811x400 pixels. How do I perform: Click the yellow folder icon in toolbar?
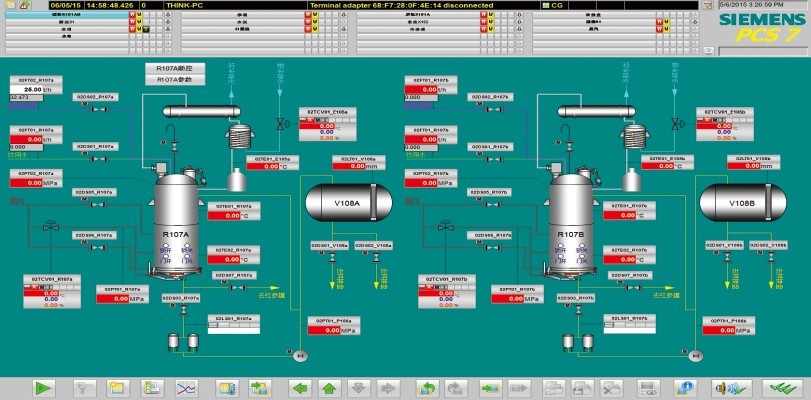[115, 387]
